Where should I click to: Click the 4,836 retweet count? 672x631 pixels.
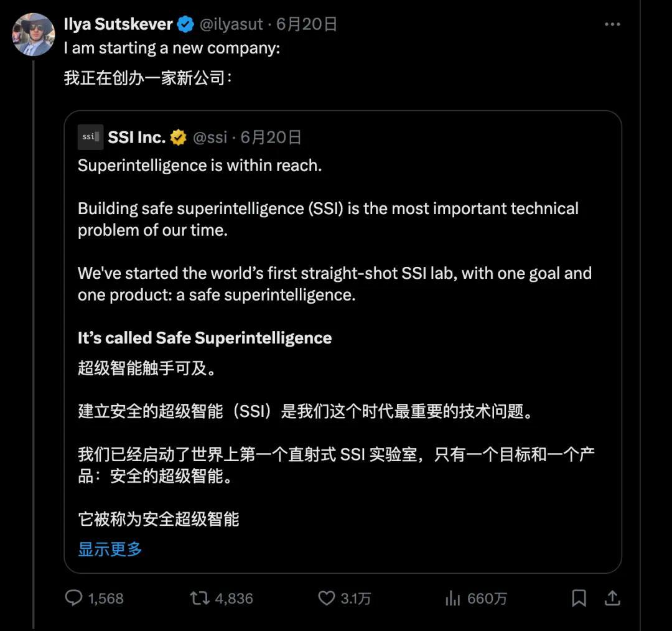[x=234, y=599]
